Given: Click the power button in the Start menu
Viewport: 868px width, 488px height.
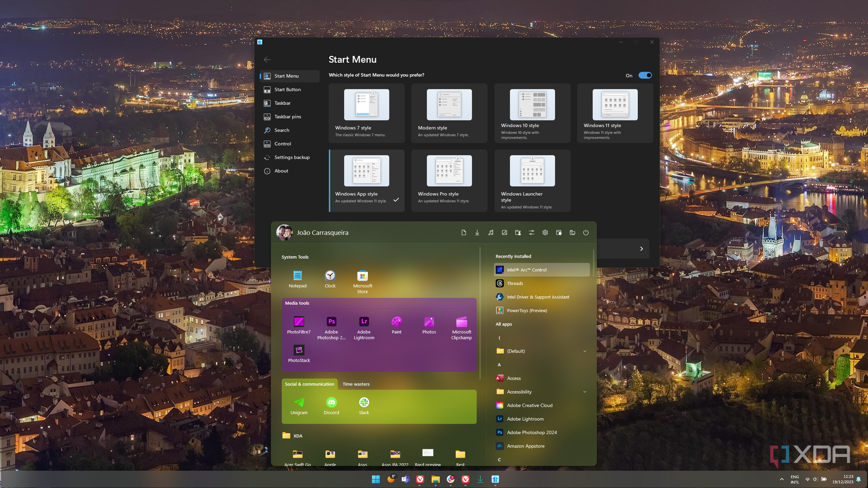Looking at the screenshot, I should pos(585,233).
